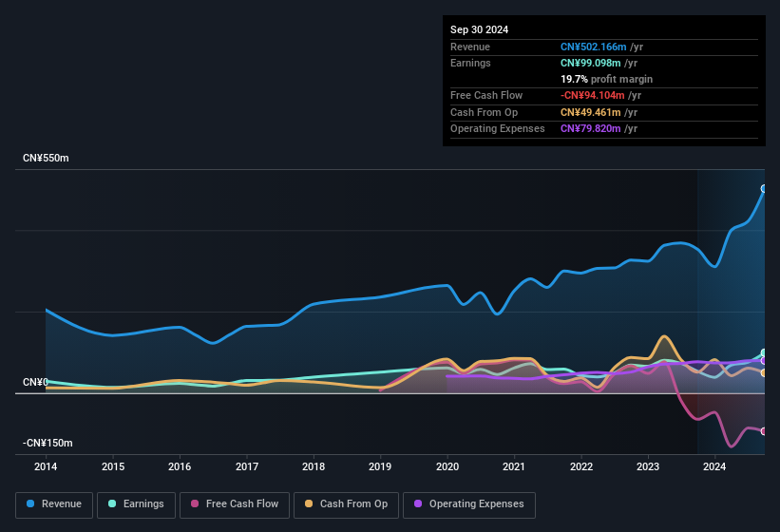Click the teal Earnings legend dot
The height and width of the screenshot is (532, 780).
[112, 503]
